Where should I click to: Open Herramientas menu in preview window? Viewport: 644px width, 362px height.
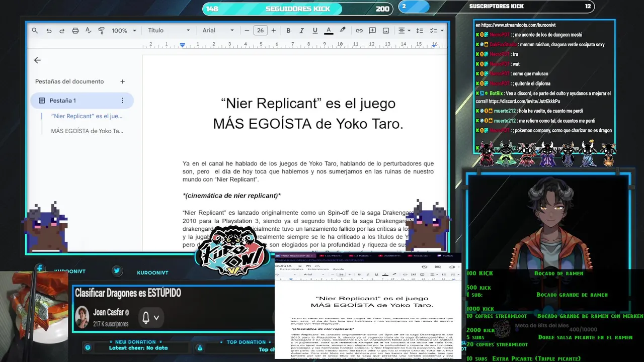point(292,269)
